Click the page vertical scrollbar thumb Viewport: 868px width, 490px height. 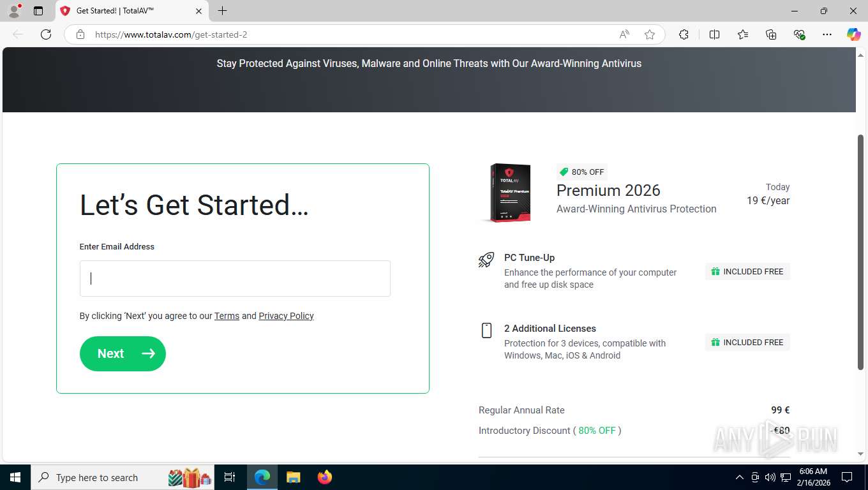coord(860,252)
